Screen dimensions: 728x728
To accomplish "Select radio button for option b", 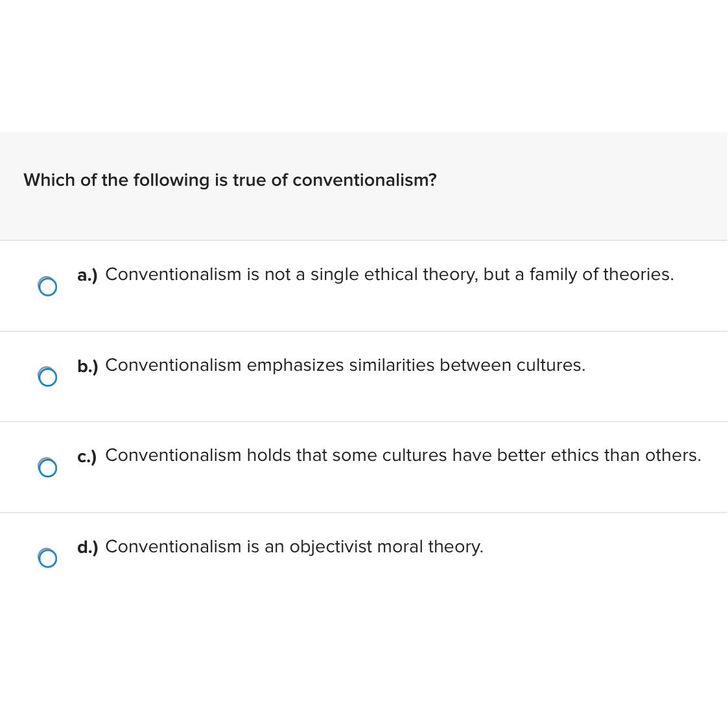I will [48, 377].
